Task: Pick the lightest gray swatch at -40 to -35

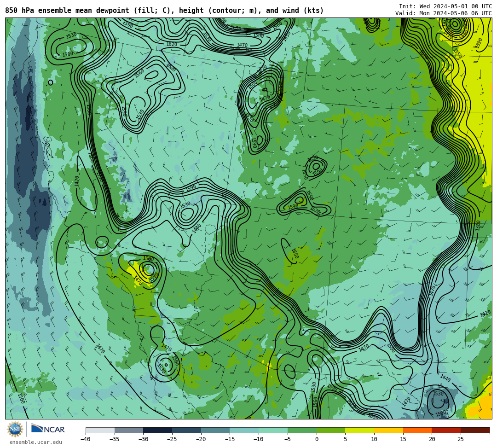Action: click(x=100, y=430)
